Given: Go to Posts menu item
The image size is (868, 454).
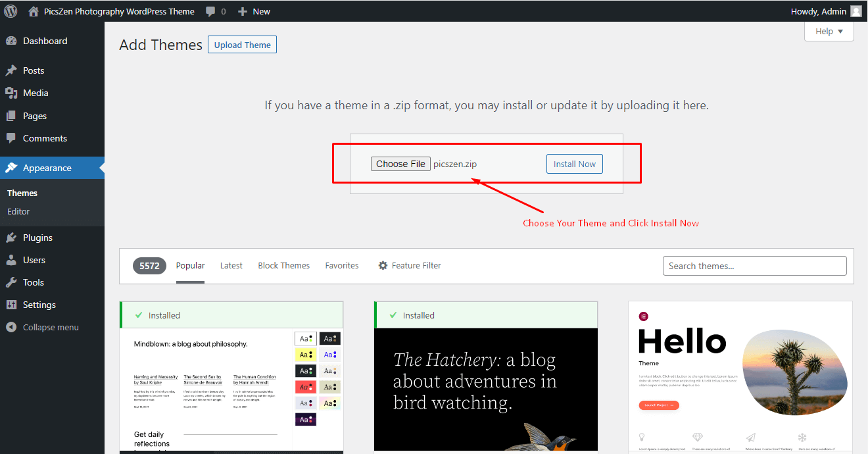Looking at the screenshot, I should click(52, 70).
